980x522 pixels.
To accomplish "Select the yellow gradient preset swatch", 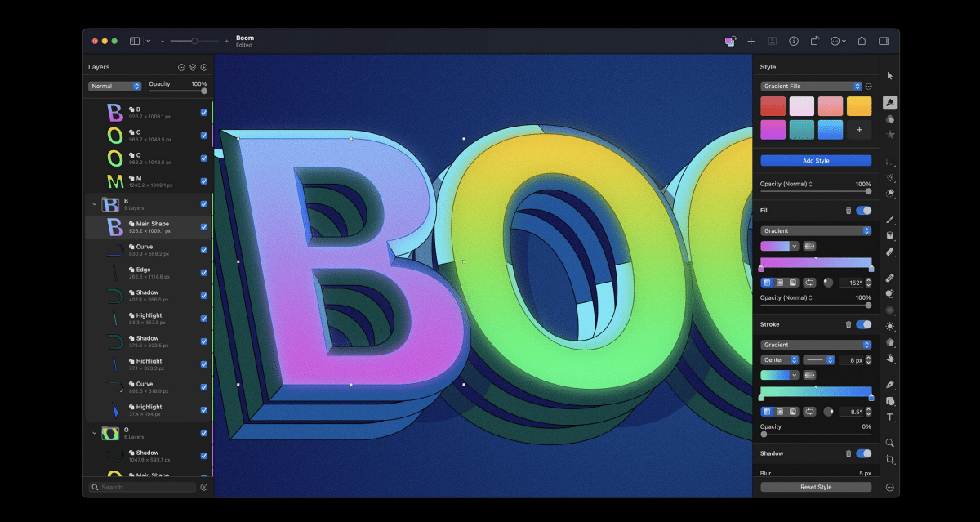I will (858, 106).
